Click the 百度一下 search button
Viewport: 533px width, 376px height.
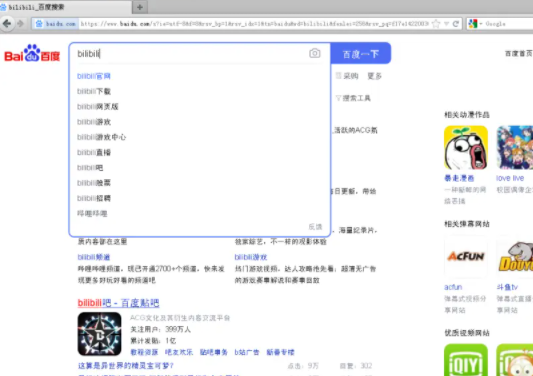pos(360,54)
